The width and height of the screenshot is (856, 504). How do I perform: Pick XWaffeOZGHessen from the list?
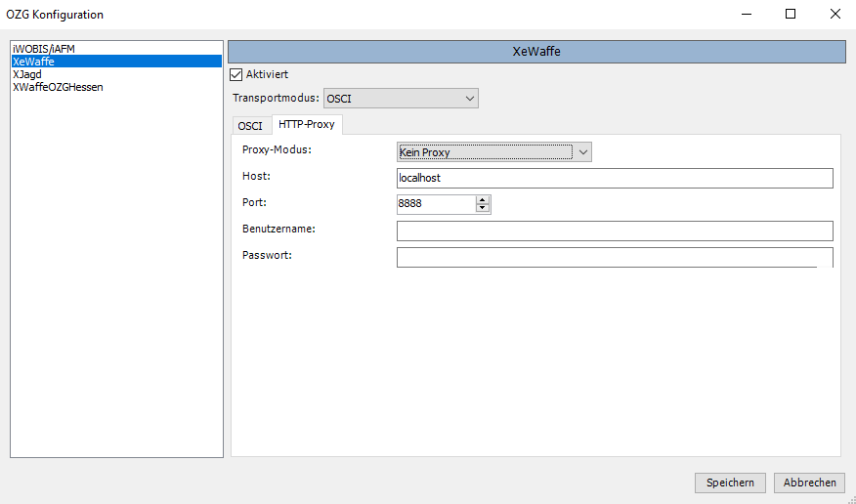point(58,87)
